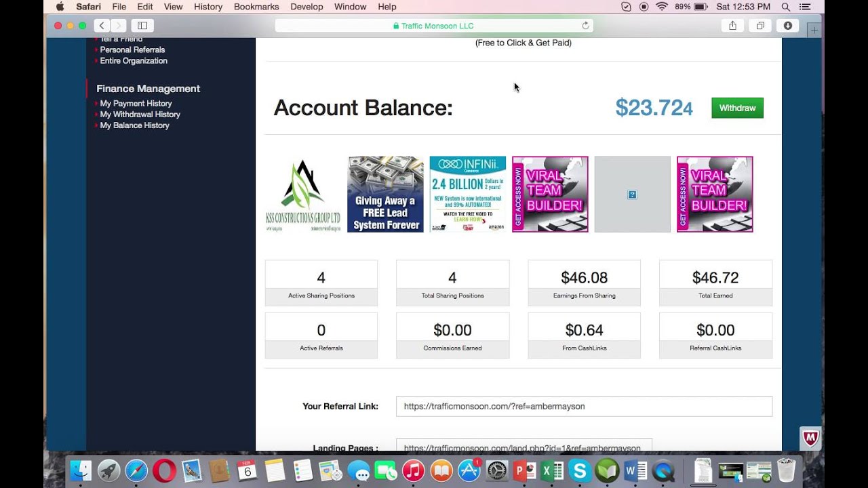The image size is (868, 488).
Task: Open the File menu
Action: click(x=119, y=7)
